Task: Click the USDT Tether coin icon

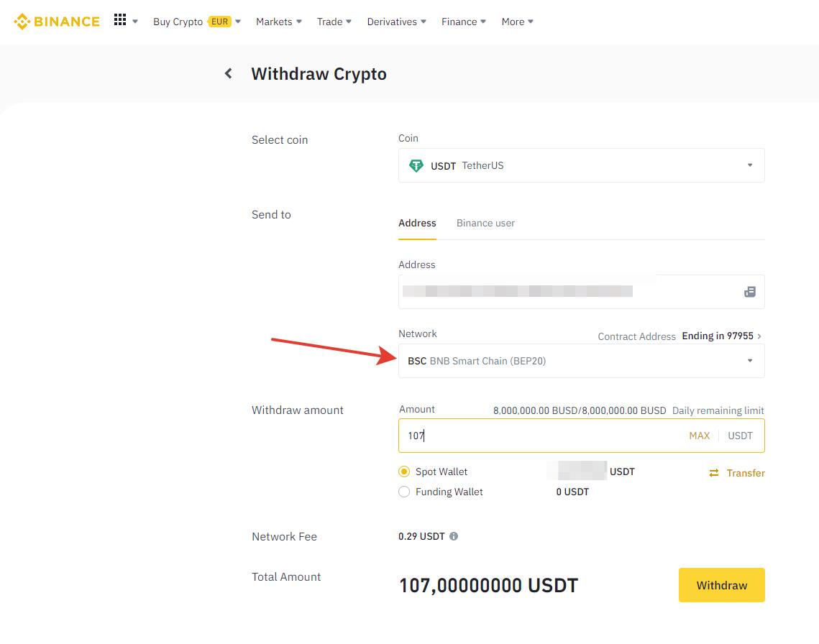Action: [416, 165]
